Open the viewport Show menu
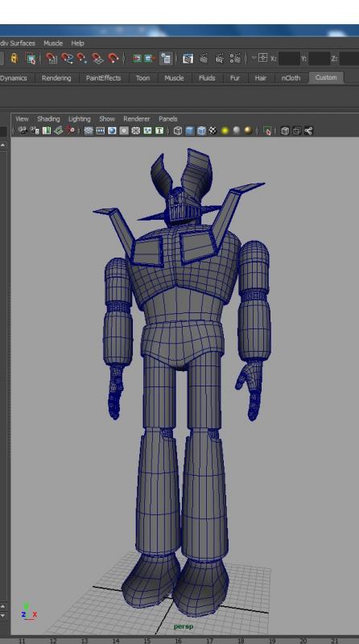The height and width of the screenshot is (644, 359). coord(107,118)
